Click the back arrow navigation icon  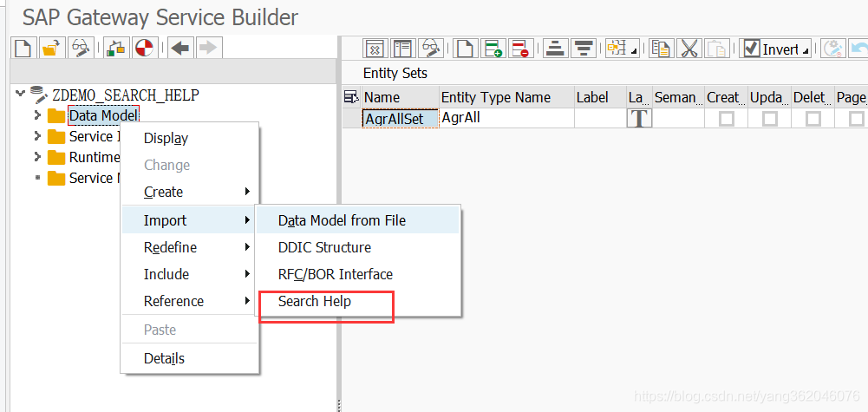pyautogui.click(x=179, y=49)
